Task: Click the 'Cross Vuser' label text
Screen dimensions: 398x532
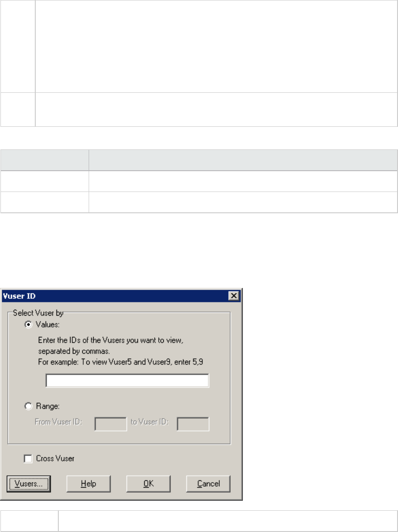Action: click(55, 459)
